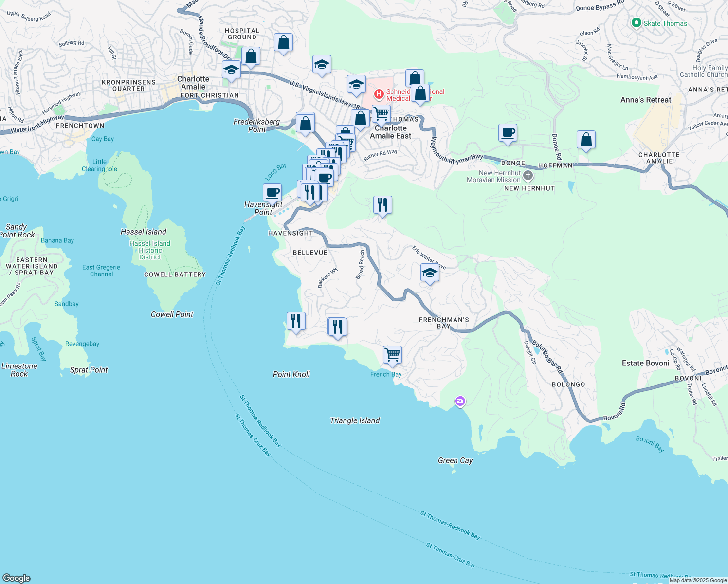This screenshot has height=584, width=728.
Task: Click the Skate Thomas green marker
Action: click(x=636, y=23)
